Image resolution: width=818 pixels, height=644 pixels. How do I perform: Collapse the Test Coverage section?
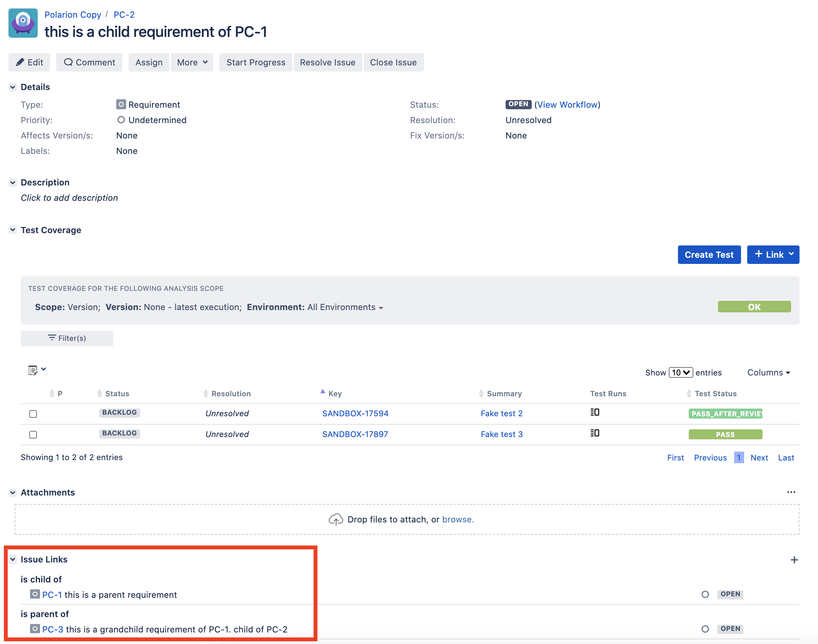13,230
